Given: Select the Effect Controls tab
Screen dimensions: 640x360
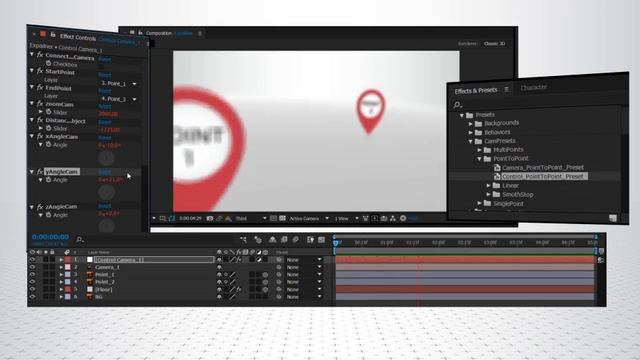Looking at the screenshot, I should (x=78, y=37).
